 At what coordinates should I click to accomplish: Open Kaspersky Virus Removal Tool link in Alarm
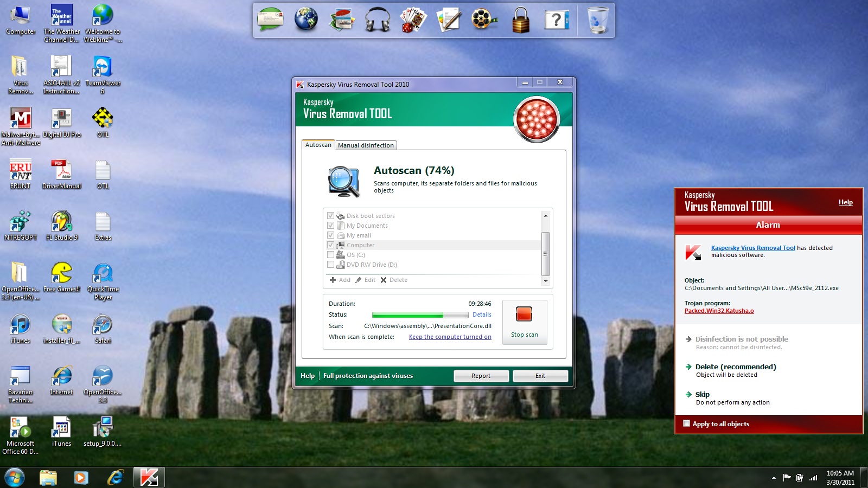coord(753,248)
